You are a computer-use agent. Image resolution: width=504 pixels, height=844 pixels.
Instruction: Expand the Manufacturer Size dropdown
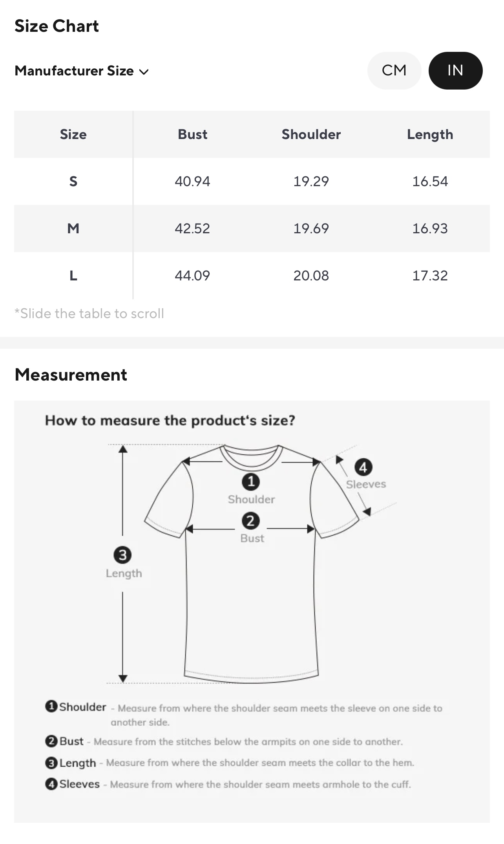[74, 71]
